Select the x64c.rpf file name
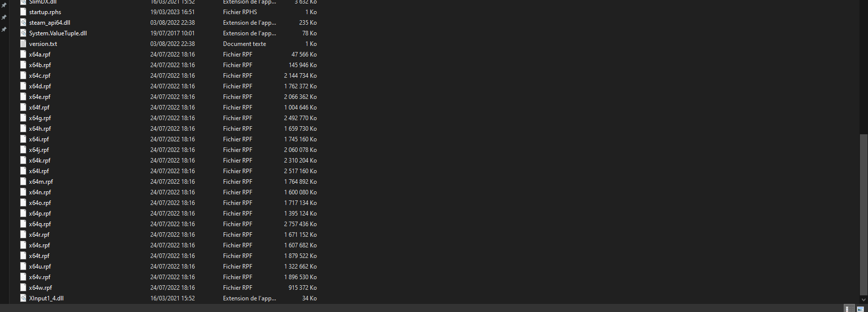Image resolution: width=868 pixels, height=312 pixels. [x=40, y=76]
